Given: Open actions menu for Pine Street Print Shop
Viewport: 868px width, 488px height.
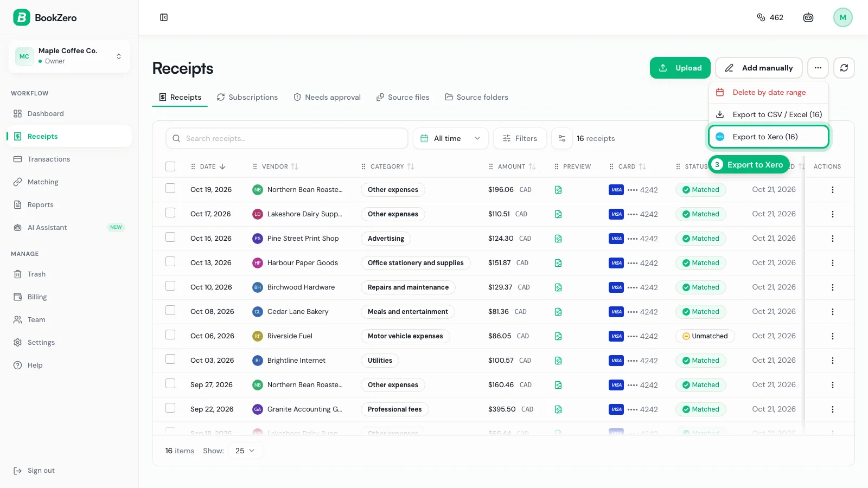Looking at the screenshot, I should point(832,239).
